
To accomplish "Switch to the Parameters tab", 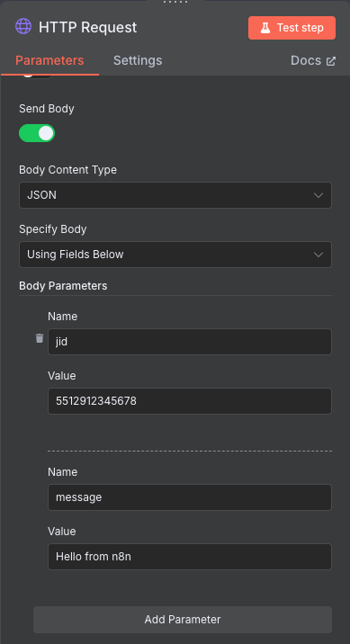I will click(x=49, y=60).
